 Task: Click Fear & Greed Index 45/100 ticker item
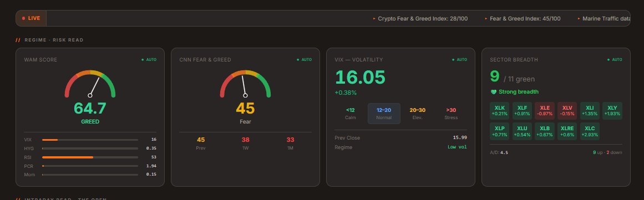[x=523, y=18]
